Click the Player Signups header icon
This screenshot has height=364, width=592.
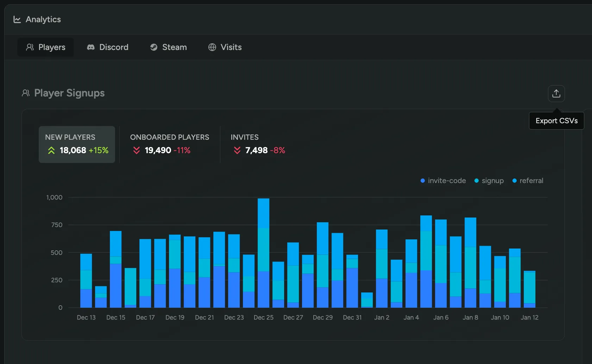pos(25,93)
